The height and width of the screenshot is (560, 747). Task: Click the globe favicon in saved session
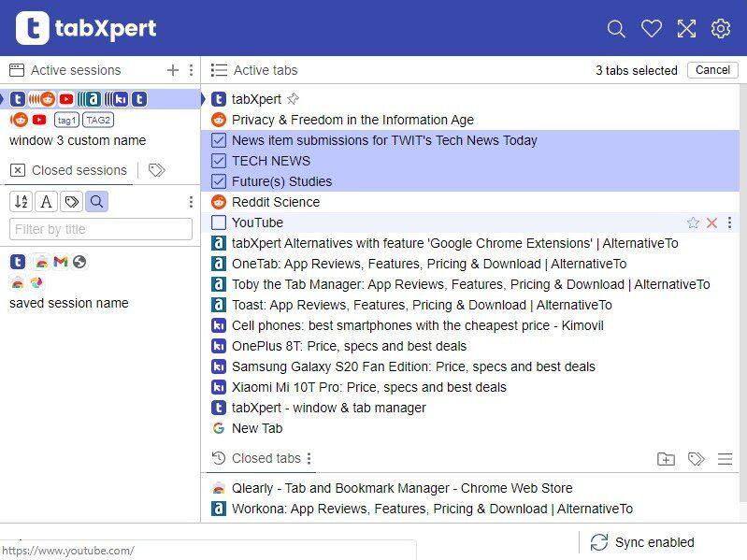[79, 262]
